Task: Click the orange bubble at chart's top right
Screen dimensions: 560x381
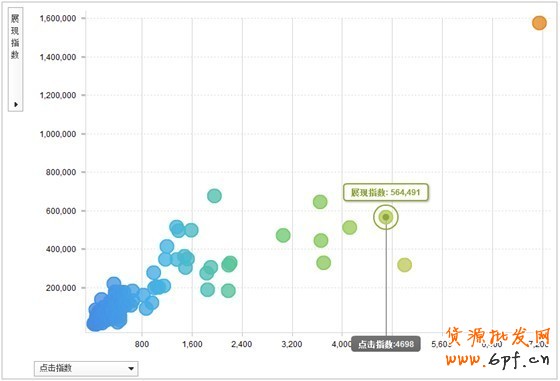Action: pos(539,23)
